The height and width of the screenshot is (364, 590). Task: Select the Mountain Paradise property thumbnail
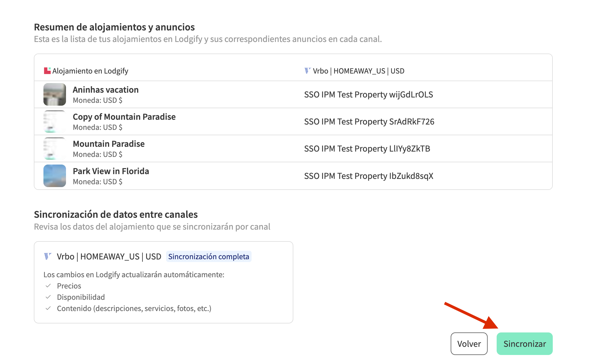[x=55, y=148]
